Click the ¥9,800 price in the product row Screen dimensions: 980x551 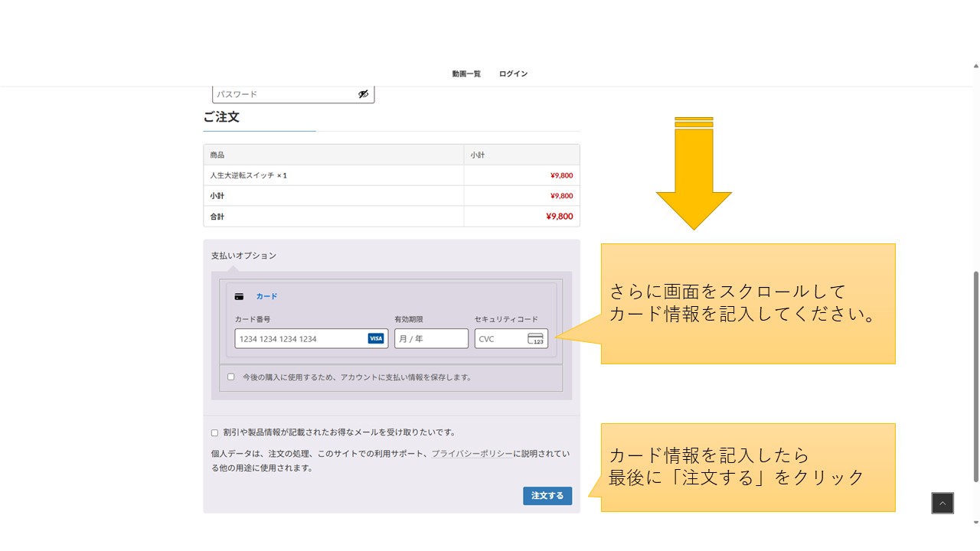(561, 175)
